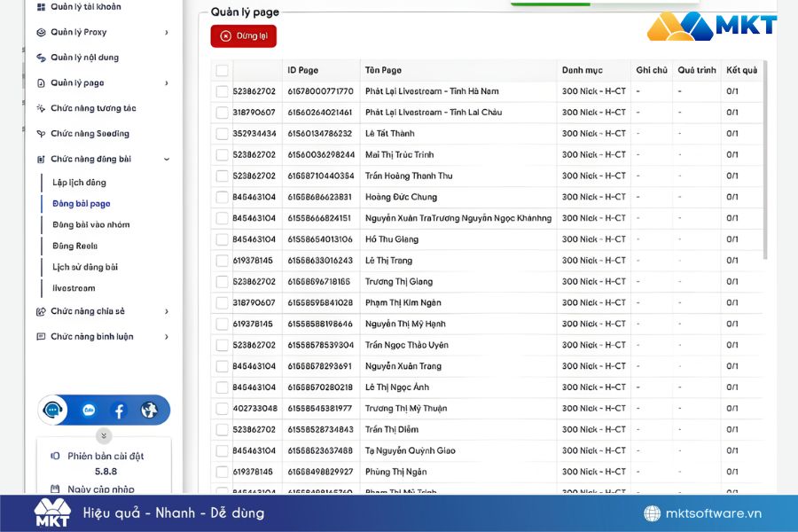The height and width of the screenshot is (532, 798).
Task: Open the Đăng bài vào nhóm item
Action: [90, 224]
